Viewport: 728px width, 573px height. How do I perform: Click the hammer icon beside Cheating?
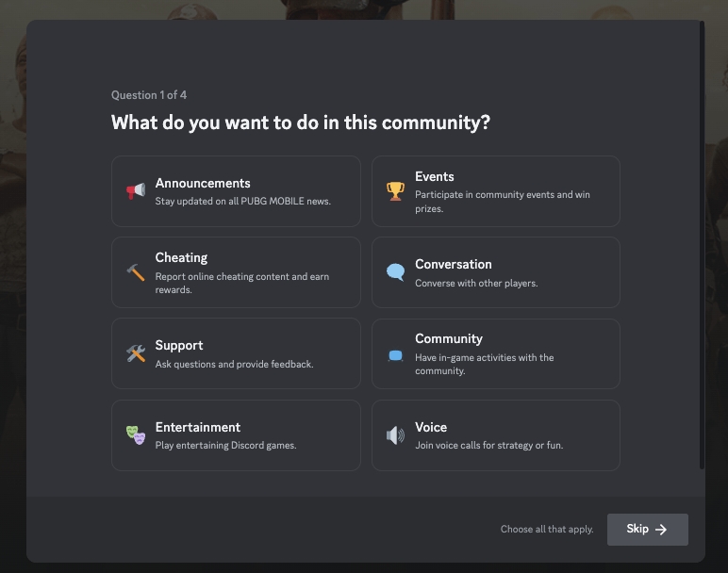(x=136, y=271)
